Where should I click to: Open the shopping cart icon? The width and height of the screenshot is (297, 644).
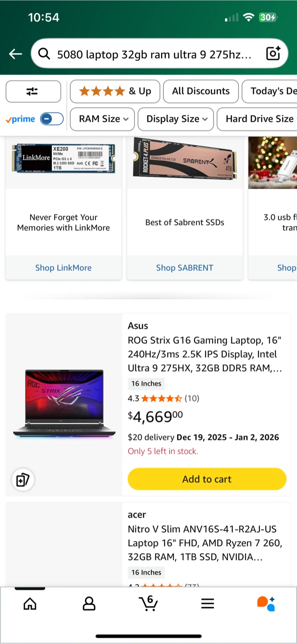point(148,603)
